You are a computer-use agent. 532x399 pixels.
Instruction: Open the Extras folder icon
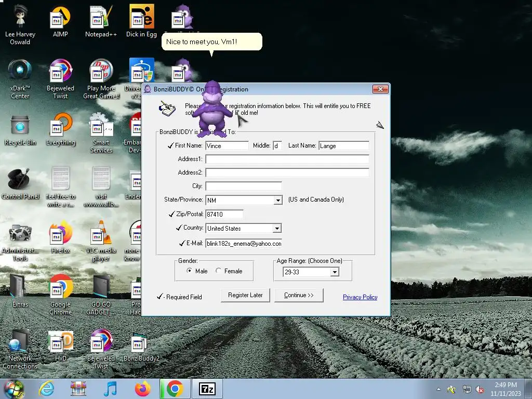pyautogui.click(x=20, y=292)
